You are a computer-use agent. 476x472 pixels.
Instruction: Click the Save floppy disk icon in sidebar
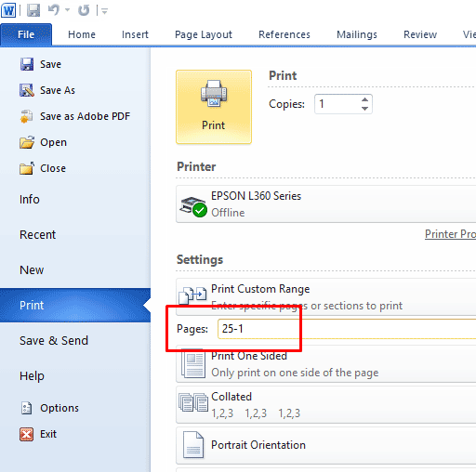(27, 64)
